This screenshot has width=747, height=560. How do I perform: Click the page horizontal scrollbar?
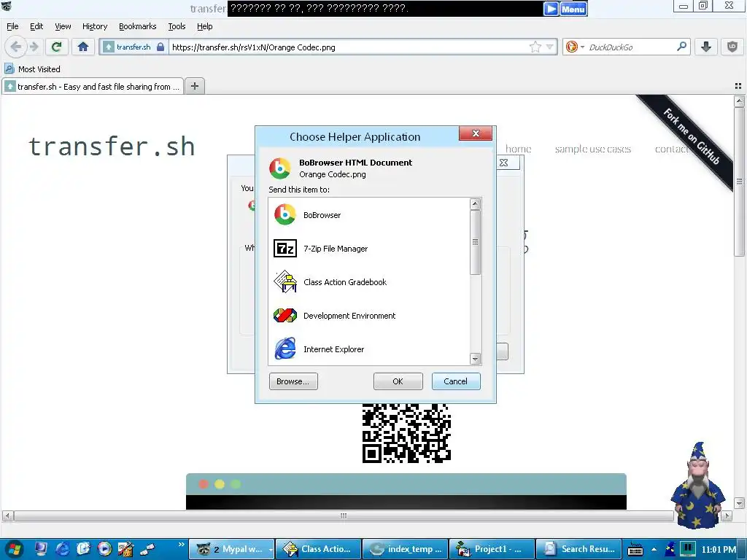tap(343, 516)
